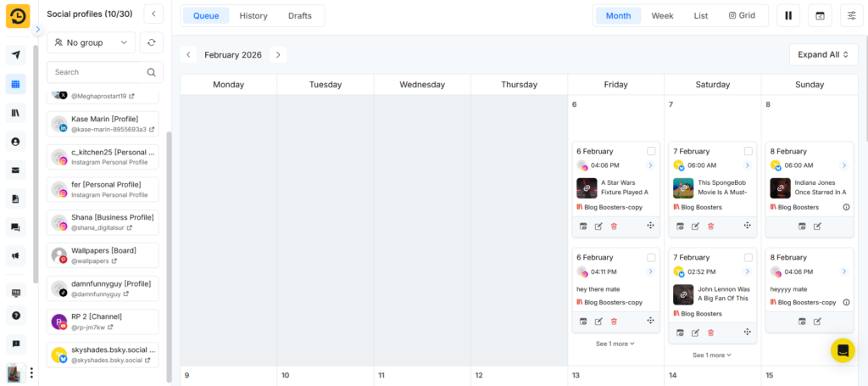
Task: Expand arrow on 6 February 04:11 PM post
Action: click(x=650, y=271)
